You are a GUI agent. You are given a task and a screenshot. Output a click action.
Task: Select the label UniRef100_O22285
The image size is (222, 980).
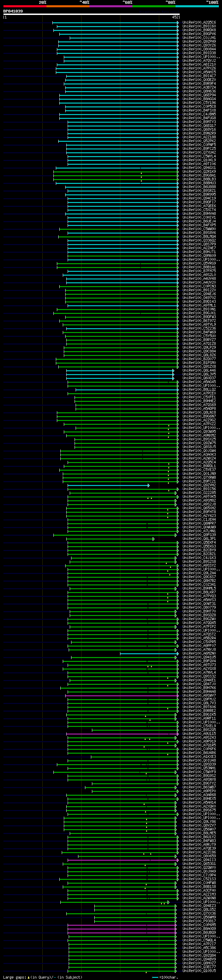click(199, 493)
